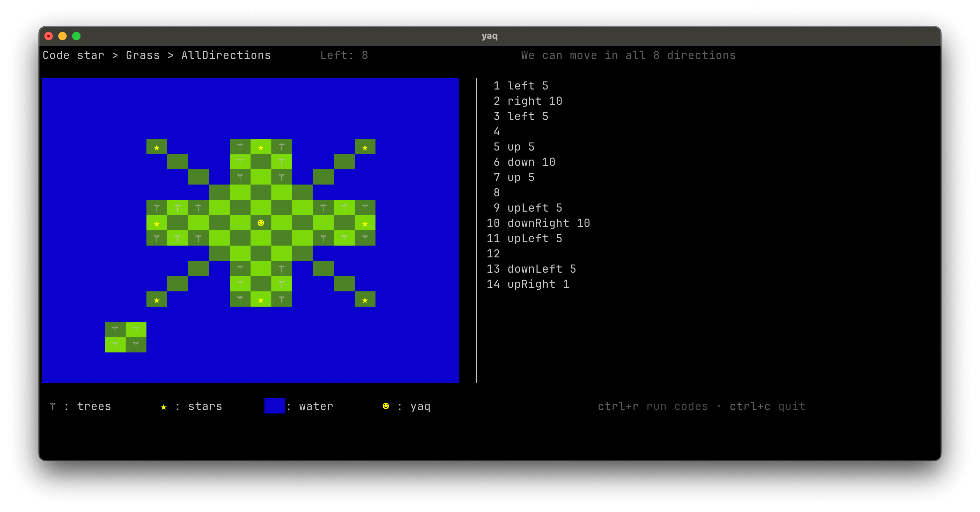This screenshot has width=980, height=512.
Task: Click 'ctrl+r run codes' hint
Action: coord(652,406)
